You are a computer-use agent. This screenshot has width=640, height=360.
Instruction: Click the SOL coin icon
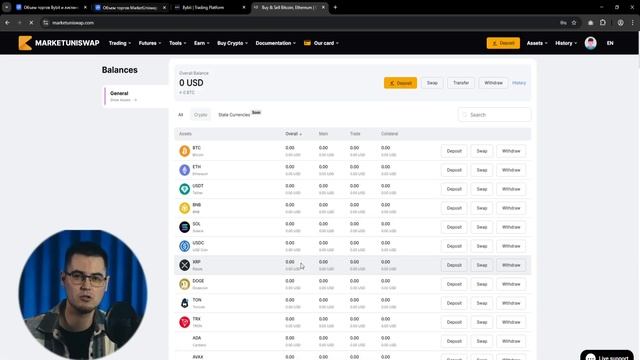(184, 227)
